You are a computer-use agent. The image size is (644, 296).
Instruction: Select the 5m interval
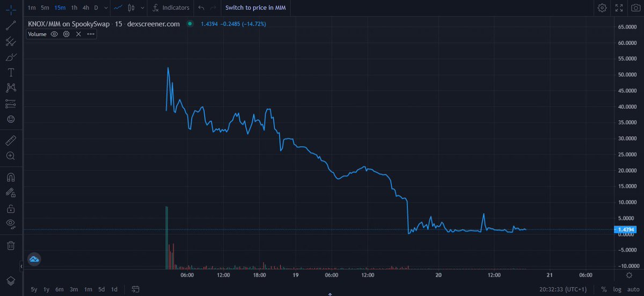[x=45, y=8]
